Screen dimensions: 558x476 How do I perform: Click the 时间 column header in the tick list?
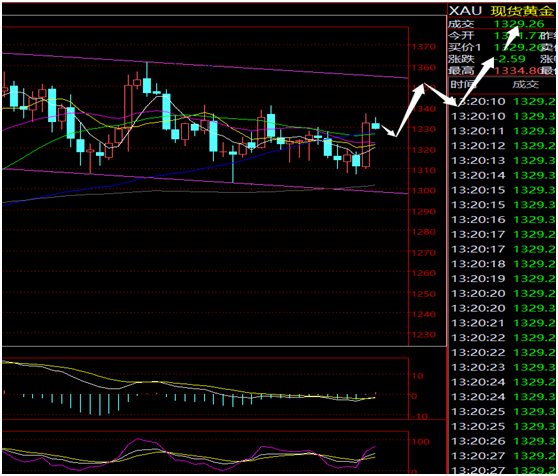click(463, 85)
